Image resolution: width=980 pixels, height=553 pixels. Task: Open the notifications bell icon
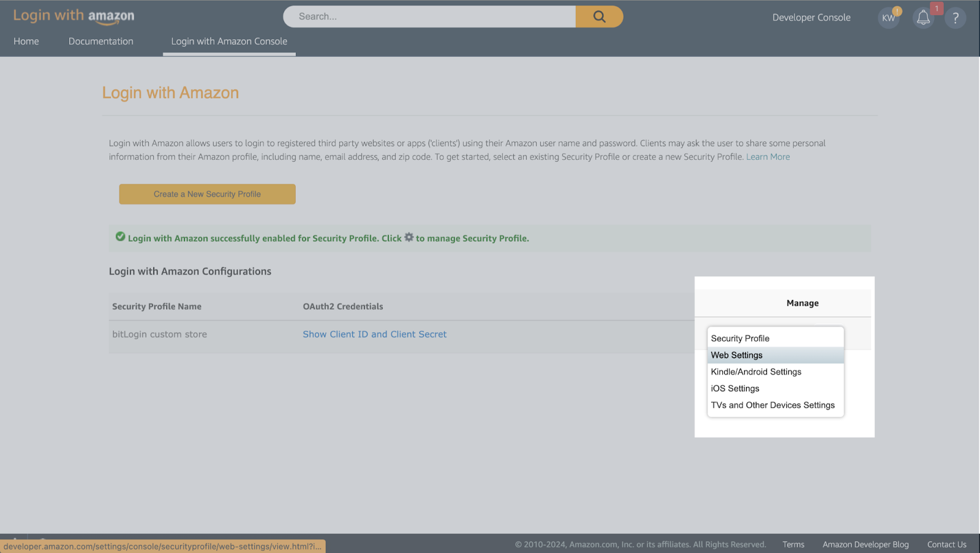coord(923,18)
